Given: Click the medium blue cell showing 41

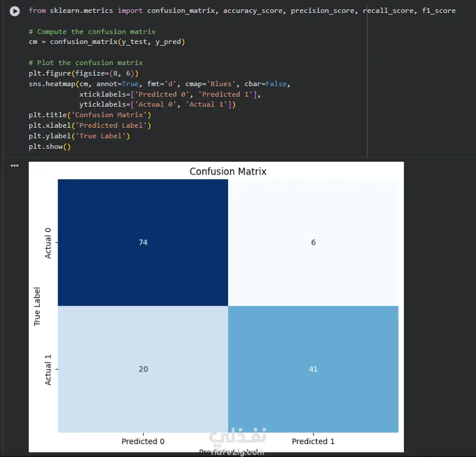Looking at the screenshot, I should (x=313, y=369).
